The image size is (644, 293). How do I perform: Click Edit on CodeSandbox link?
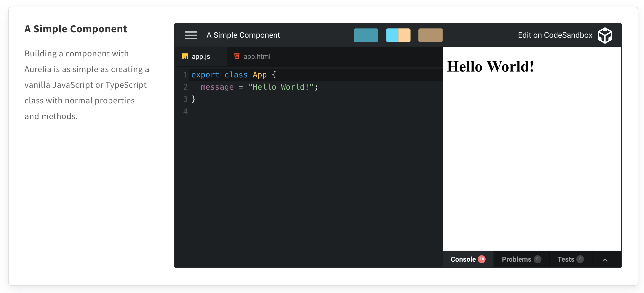(555, 35)
